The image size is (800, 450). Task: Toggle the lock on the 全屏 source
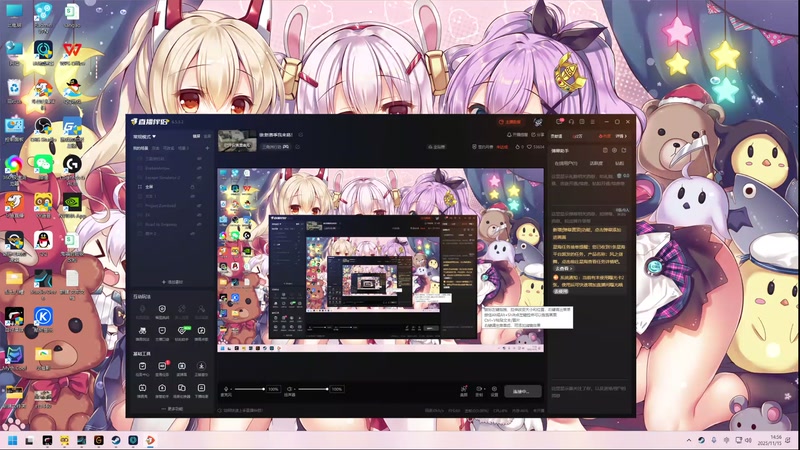pyautogui.click(x=192, y=187)
